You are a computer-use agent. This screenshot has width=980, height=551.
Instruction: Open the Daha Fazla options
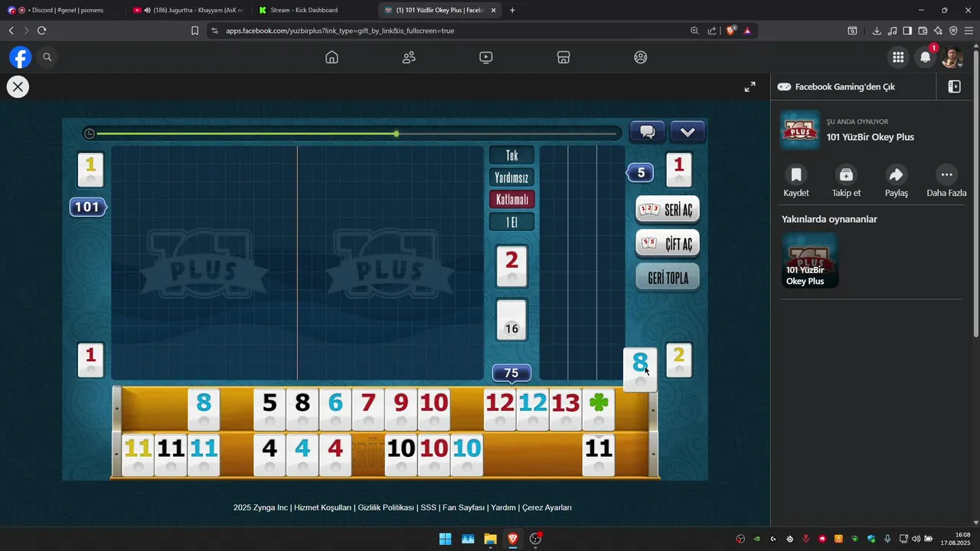pyautogui.click(x=946, y=182)
